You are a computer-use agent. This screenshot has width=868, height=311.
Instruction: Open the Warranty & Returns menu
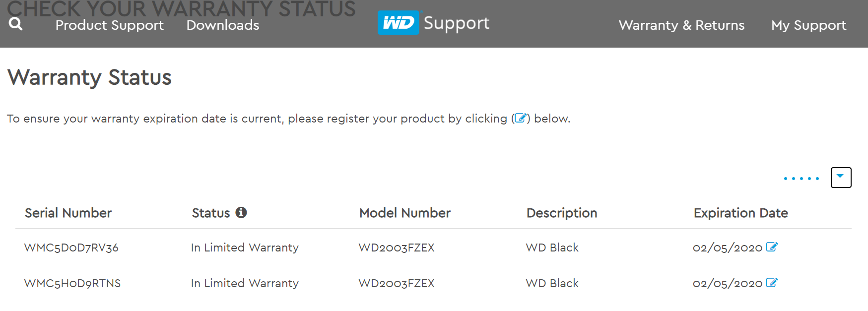(681, 25)
